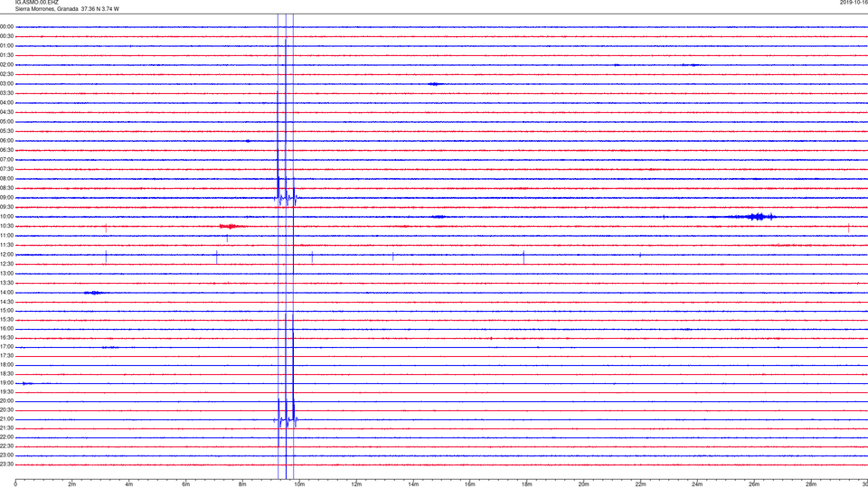
Task: Select the 13:00 row label
Action: click(6, 273)
